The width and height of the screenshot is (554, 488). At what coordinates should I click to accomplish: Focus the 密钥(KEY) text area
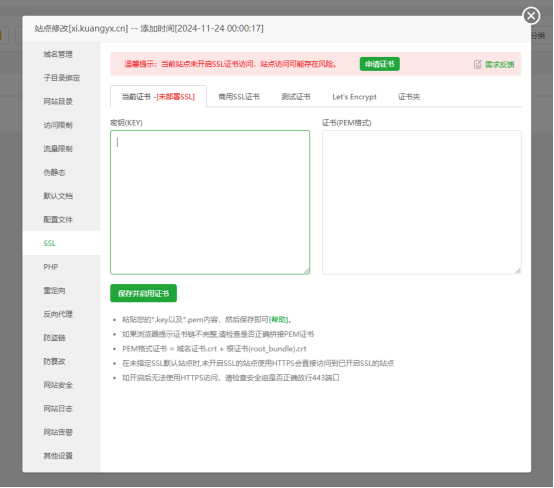pyautogui.click(x=210, y=202)
